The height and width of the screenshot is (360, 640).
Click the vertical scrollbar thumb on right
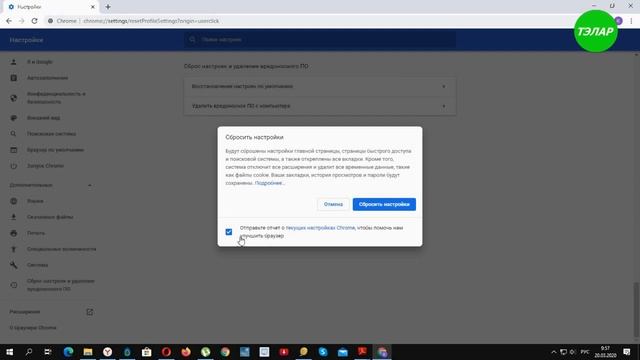[x=636, y=309]
